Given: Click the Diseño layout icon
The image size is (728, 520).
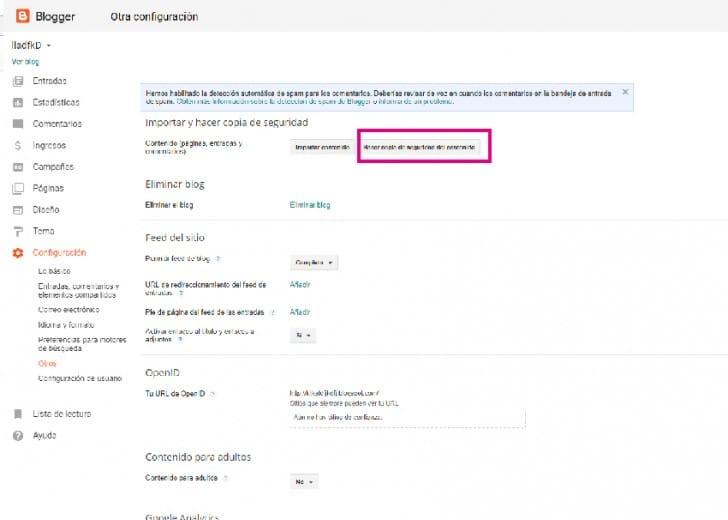Looking at the screenshot, I should (18, 210).
